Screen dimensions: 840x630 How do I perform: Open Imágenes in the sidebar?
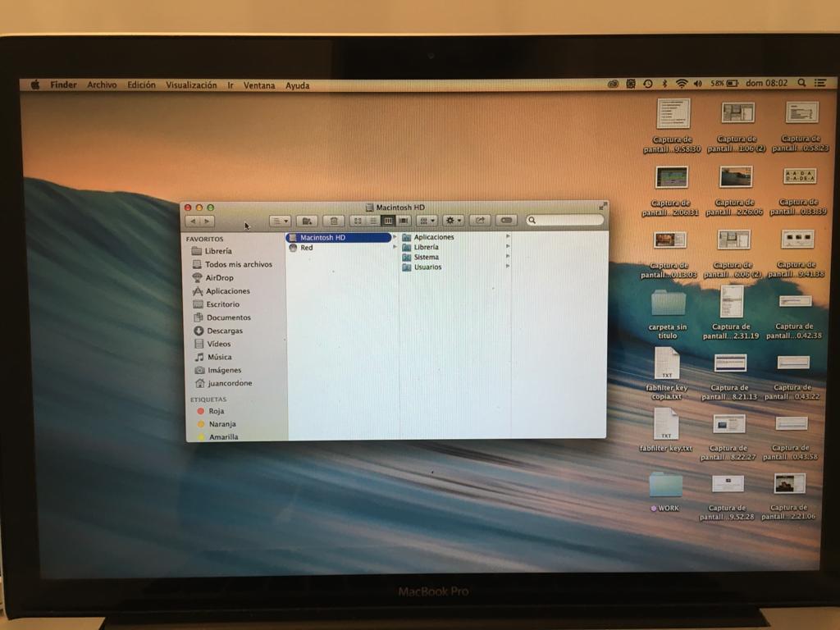pos(218,370)
